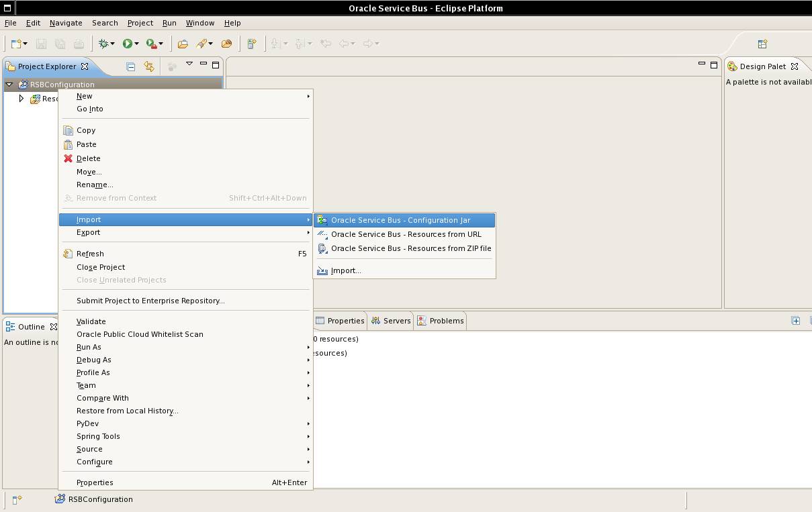Click the New wizard toolbar icon

pyautogui.click(x=16, y=44)
